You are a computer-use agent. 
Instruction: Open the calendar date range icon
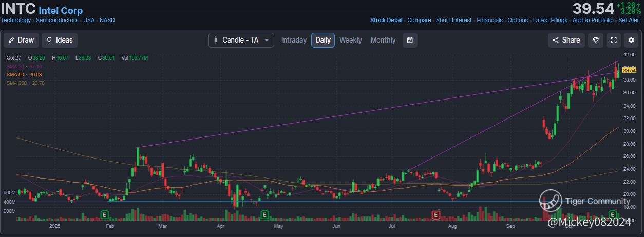410,40
